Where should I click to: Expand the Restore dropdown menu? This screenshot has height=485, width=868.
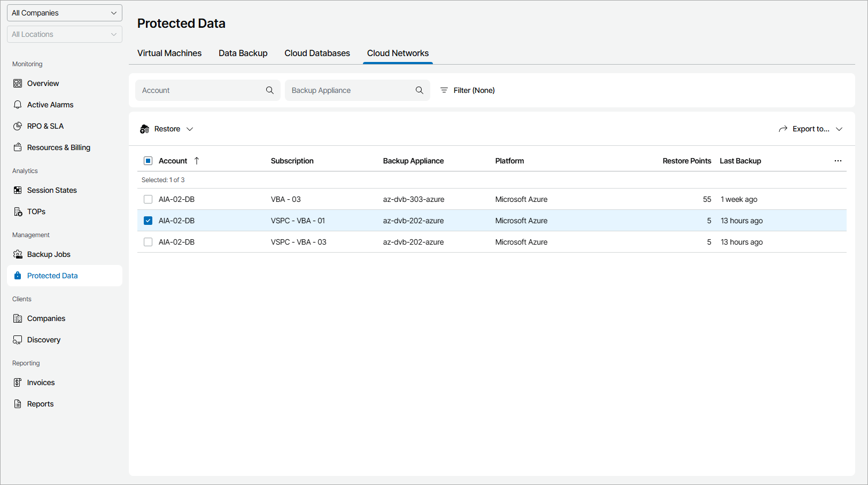click(x=167, y=129)
